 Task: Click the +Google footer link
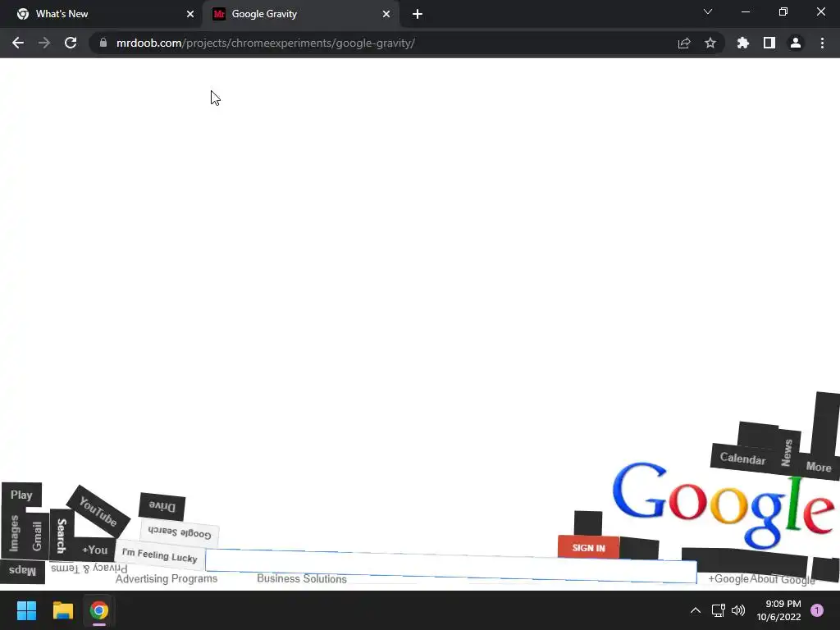[x=728, y=578]
